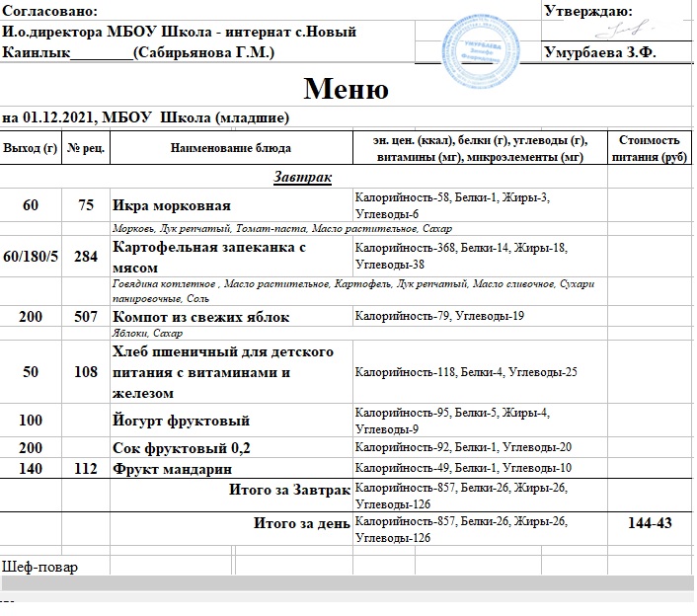
Task: Click the "№ рец." column header
Action: [x=86, y=148]
